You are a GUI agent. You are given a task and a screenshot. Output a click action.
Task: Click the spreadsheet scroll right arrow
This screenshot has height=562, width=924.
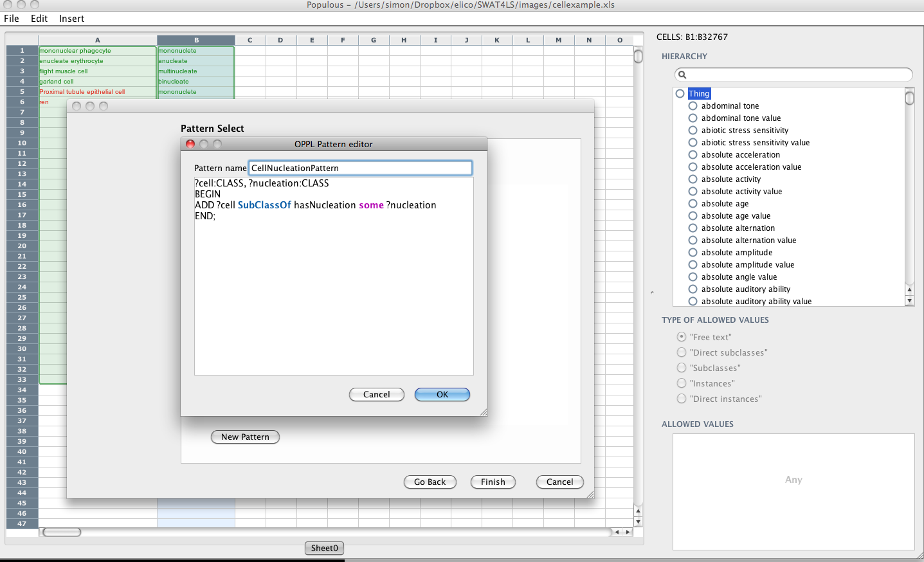(628, 532)
